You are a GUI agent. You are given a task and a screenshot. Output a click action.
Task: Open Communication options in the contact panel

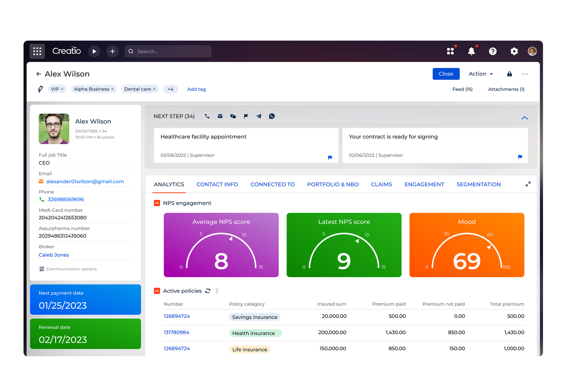click(x=71, y=269)
